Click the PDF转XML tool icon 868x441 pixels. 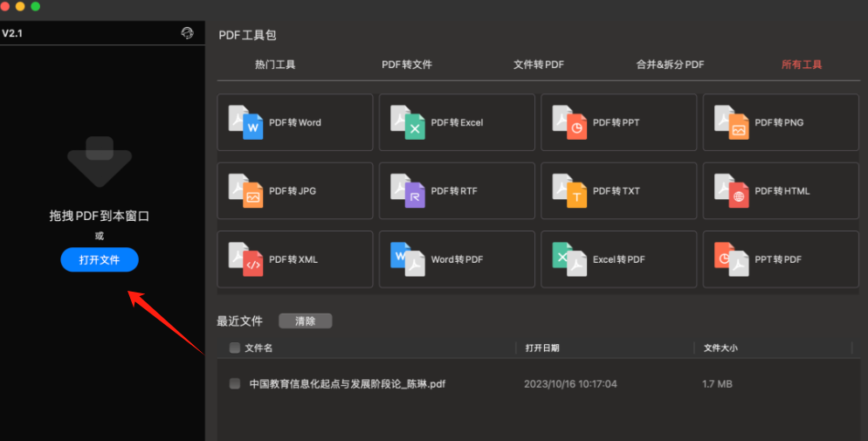[x=245, y=259]
